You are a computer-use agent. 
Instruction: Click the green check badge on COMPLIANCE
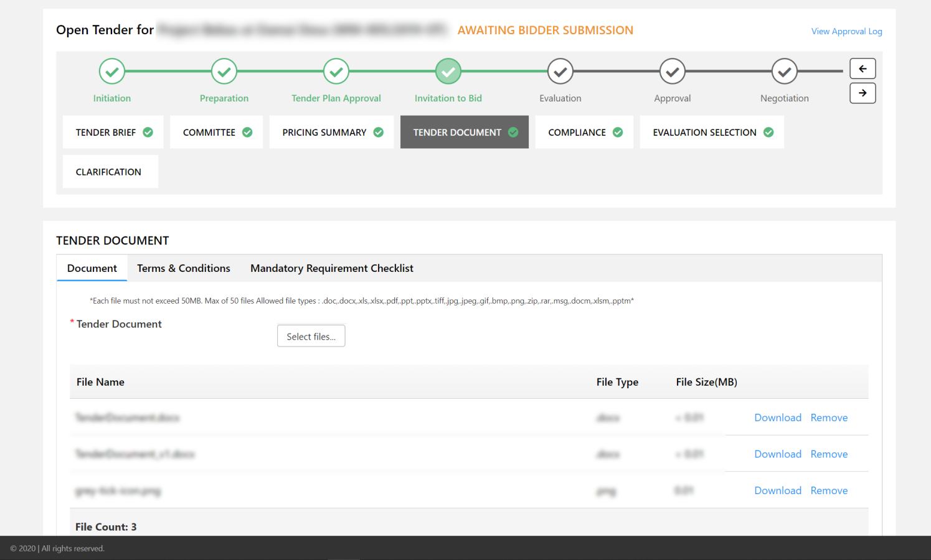click(618, 132)
